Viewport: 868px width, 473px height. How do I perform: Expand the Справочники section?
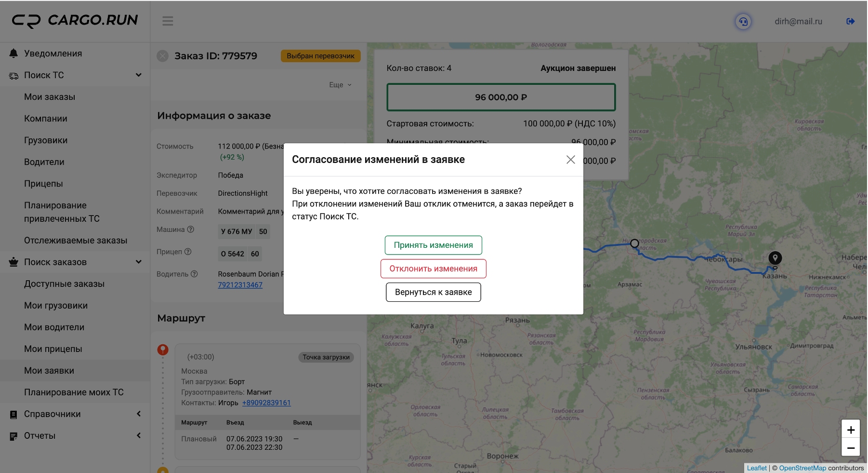pyautogui.click(x=139, y=414)
